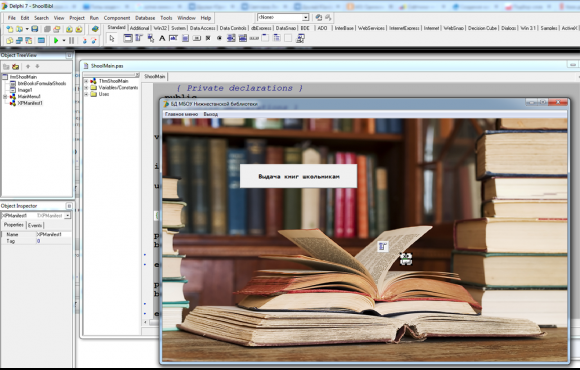
Task: Click the Help contents book icon
Action: pos(95,29)
